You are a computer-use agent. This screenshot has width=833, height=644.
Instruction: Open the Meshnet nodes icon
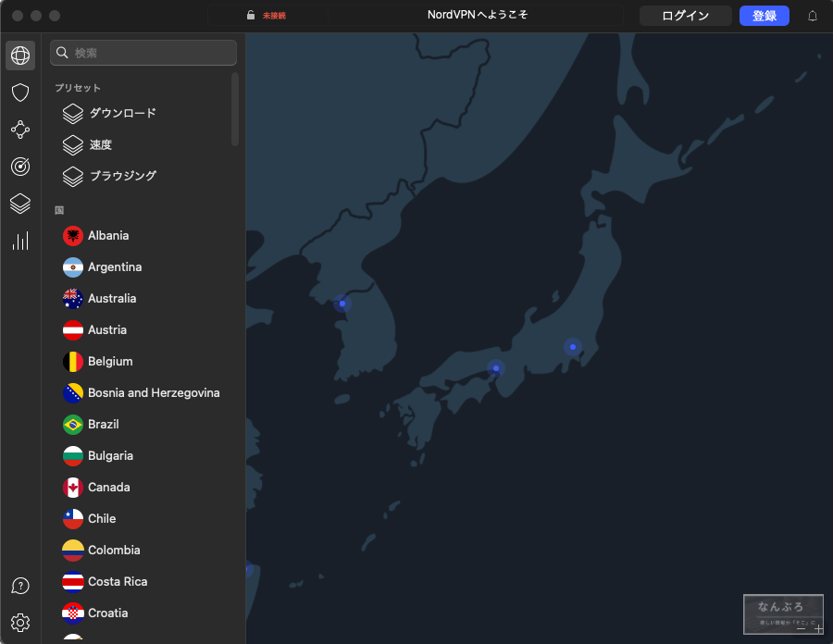coord(20,130)
